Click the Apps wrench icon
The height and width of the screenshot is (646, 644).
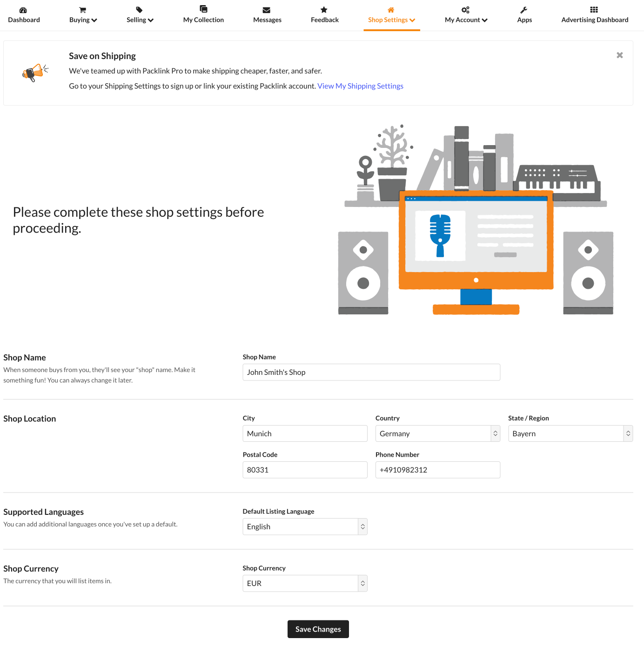(x=524, y=10)
